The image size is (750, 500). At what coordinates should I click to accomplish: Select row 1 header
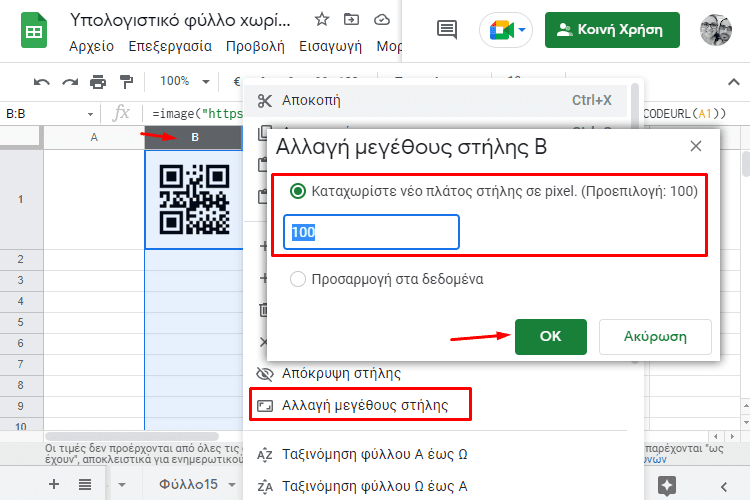pyautogui.click(x=21, y=200)
